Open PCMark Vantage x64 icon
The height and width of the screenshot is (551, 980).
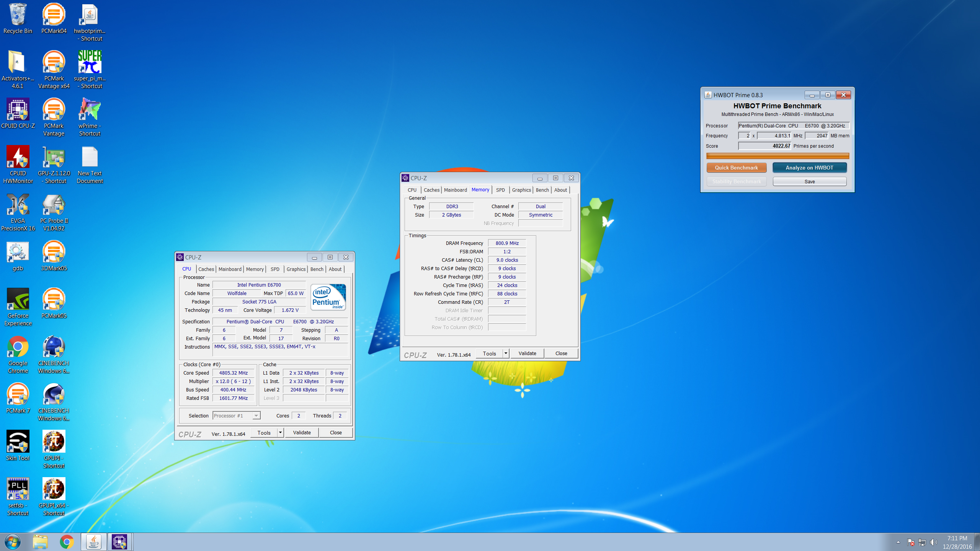click(54, 70)
